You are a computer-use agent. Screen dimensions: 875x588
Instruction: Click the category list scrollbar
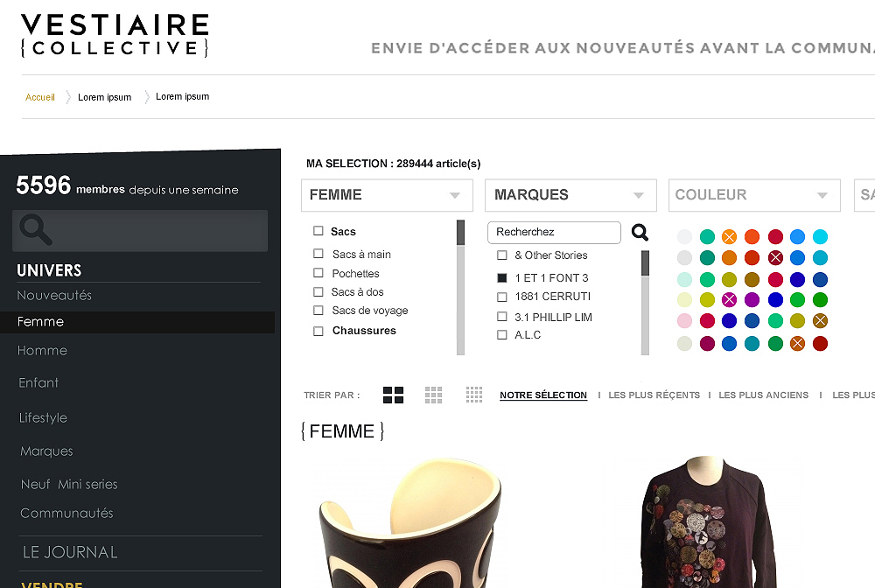click(x=460, y=287)
